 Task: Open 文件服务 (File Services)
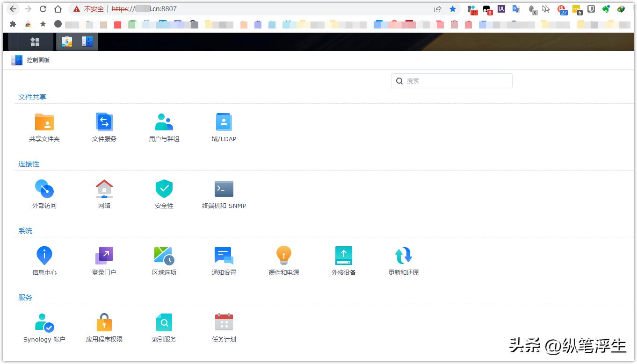(x=104, y=126)
